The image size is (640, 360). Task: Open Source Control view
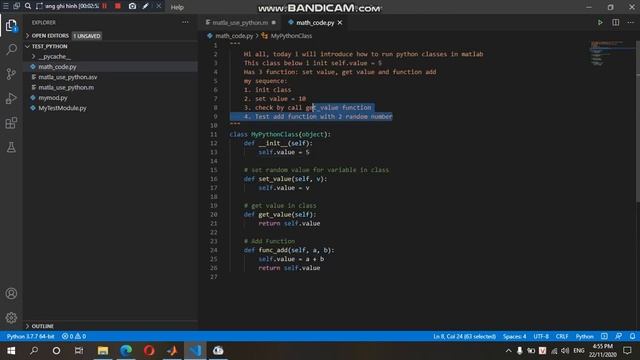[11, 74]
